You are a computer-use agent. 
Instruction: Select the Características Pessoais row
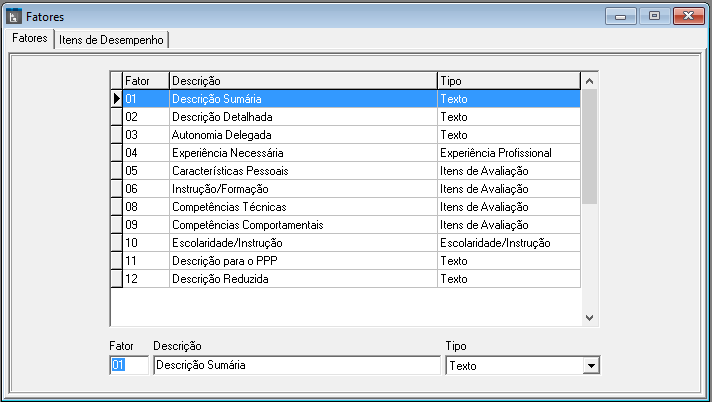click(x=346, y=171)
